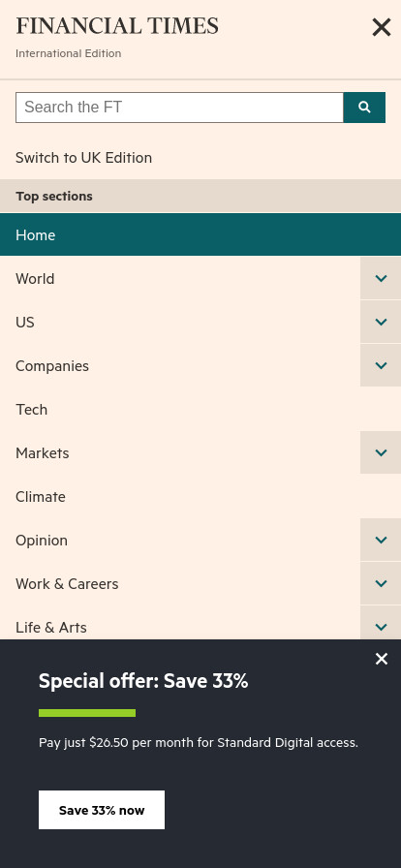Click the Search the FT field

[x=179, y=108]
